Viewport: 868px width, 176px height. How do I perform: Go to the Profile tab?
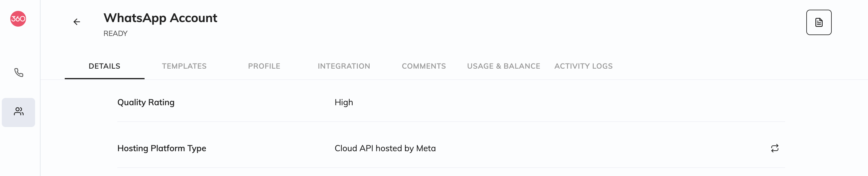pyautogui.click(x=264, y=66)
